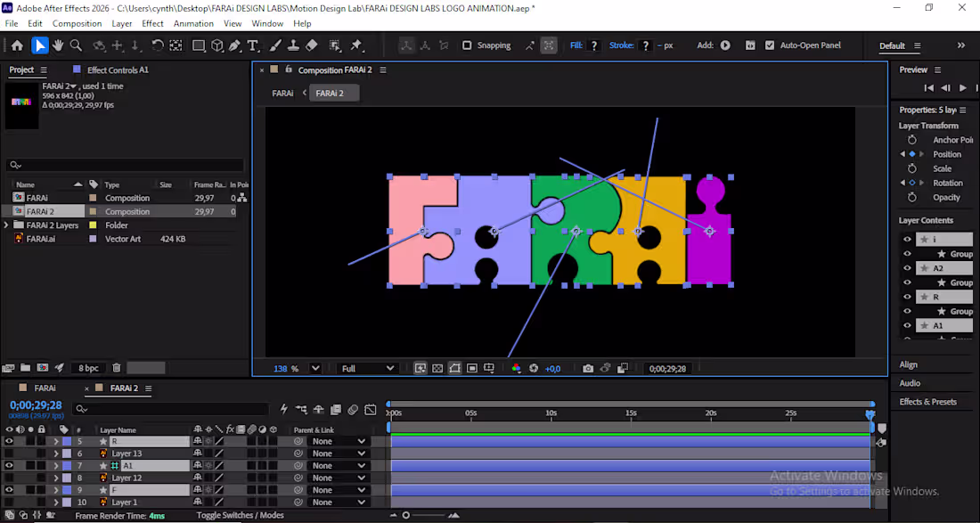Click the Interpret Footage icon in the Project panel
Viewport: 980px width, 523px height.
[x=8, y=368]
